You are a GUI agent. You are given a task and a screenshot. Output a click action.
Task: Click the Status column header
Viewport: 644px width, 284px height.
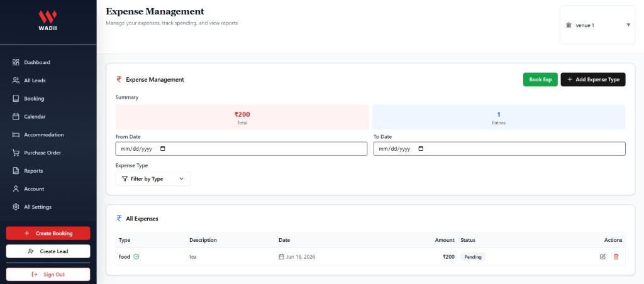pyautogui.click(x=468, y=240)
